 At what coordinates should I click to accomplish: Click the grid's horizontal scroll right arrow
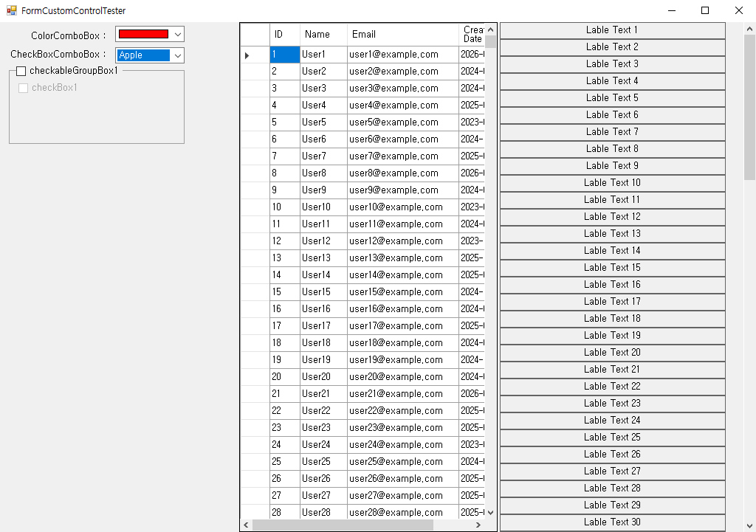click(x=478, y=525)
